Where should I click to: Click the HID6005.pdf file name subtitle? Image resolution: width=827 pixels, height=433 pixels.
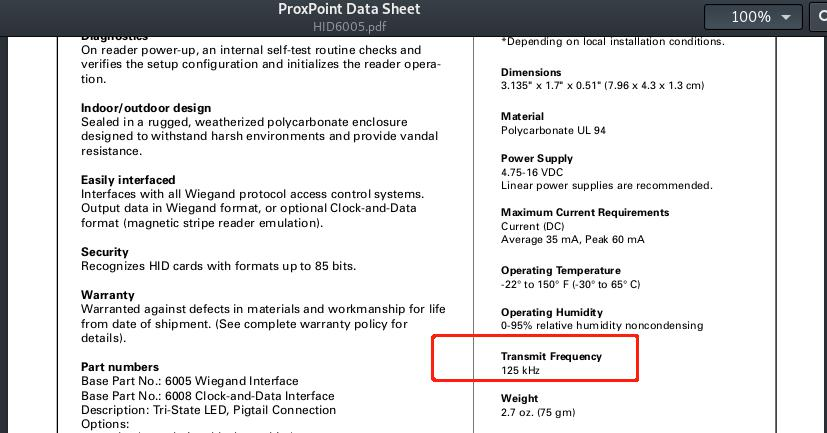coord(349,26)
